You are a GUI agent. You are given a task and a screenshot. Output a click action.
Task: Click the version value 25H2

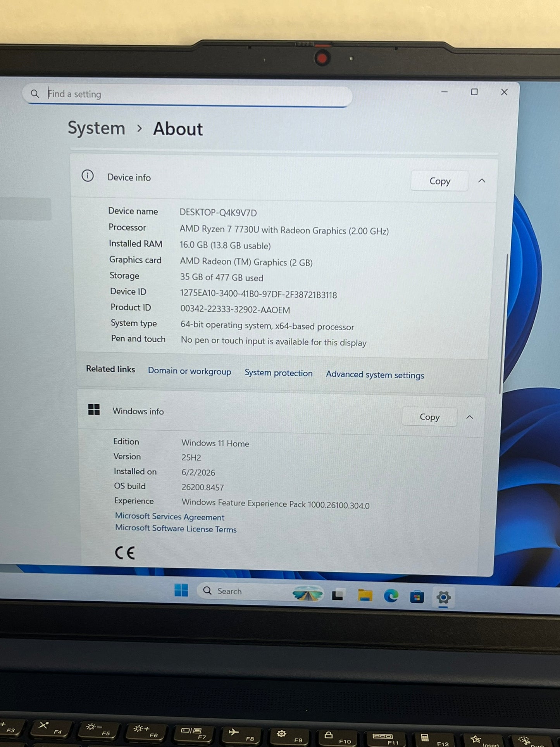coord(191,457)
